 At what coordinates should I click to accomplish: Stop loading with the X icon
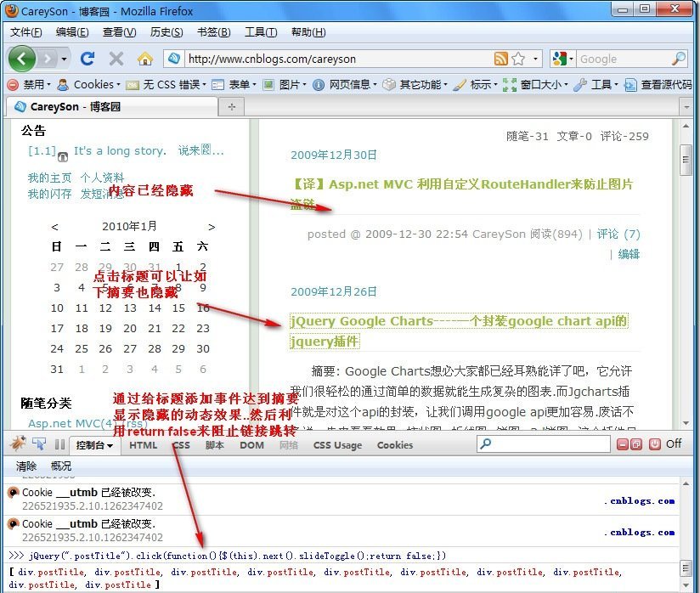116,59
